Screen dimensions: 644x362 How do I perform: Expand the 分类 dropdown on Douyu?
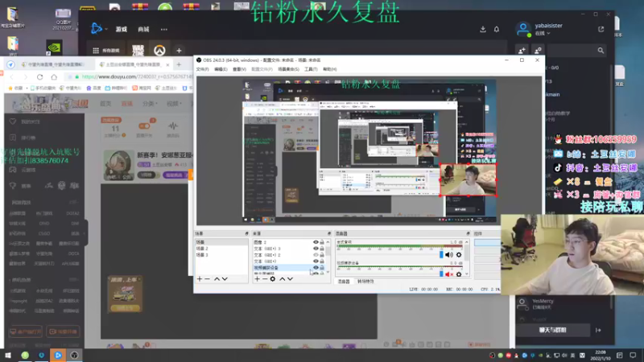(x=150, y=104)
